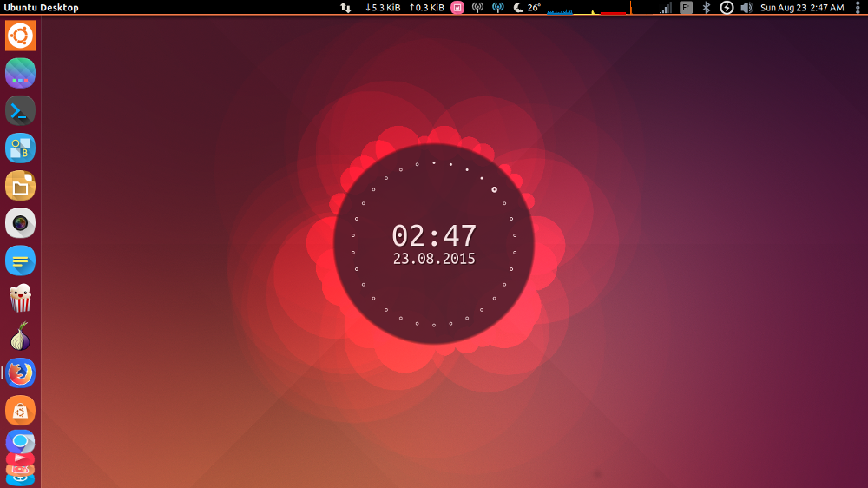Image resolution: width=868 pixels, height=488 pixels.
Task: Open the blue text editor icon in launcher
Action: tap(21, 260)
